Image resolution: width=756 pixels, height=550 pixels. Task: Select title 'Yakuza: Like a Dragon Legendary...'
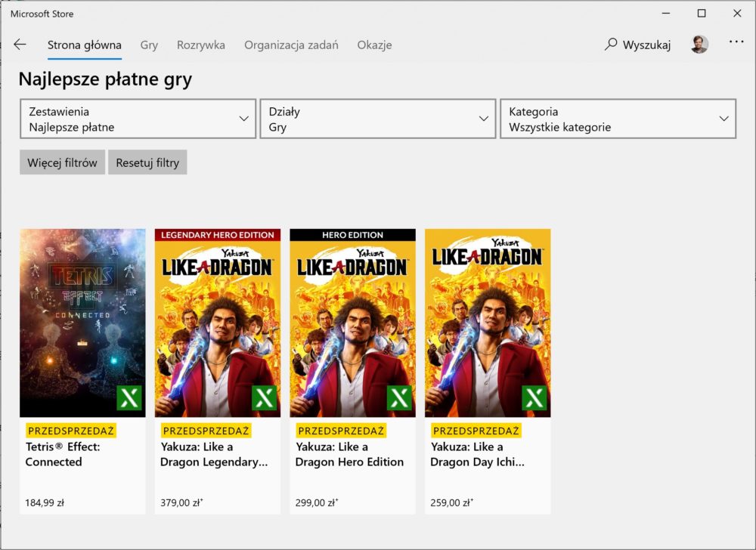[214, 454]
